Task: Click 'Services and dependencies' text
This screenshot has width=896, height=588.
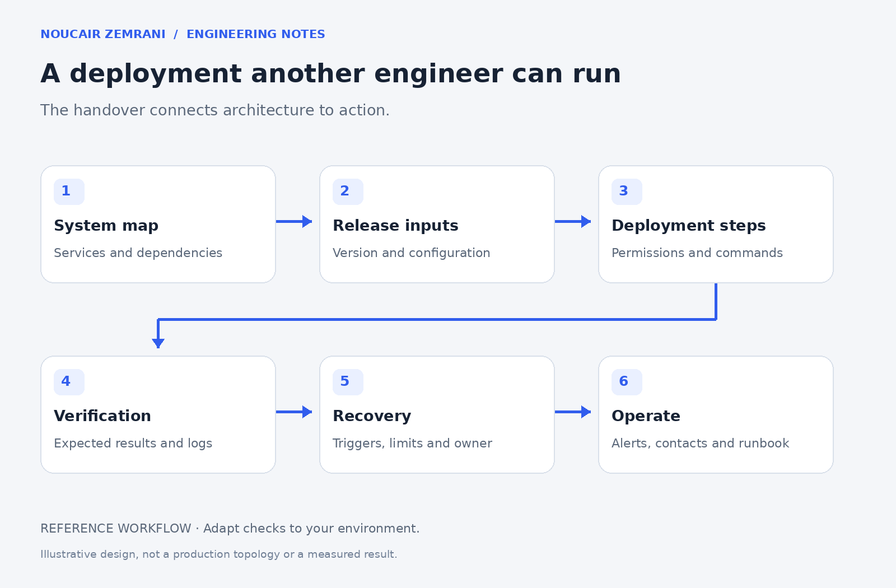Action: 138,253
